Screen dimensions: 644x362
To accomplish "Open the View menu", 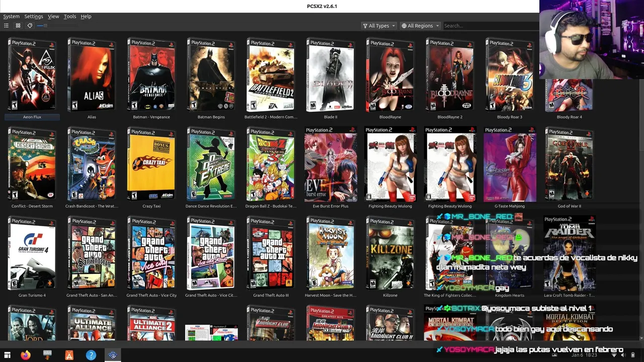I will coord(53,16).
